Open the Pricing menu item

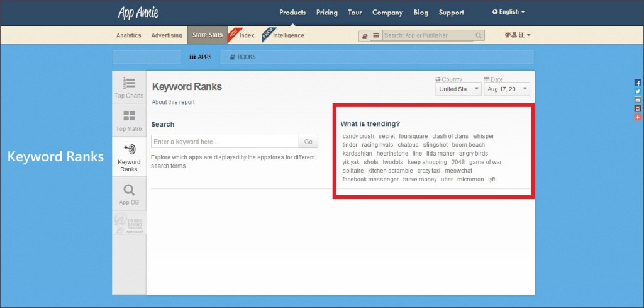[326, 13]
